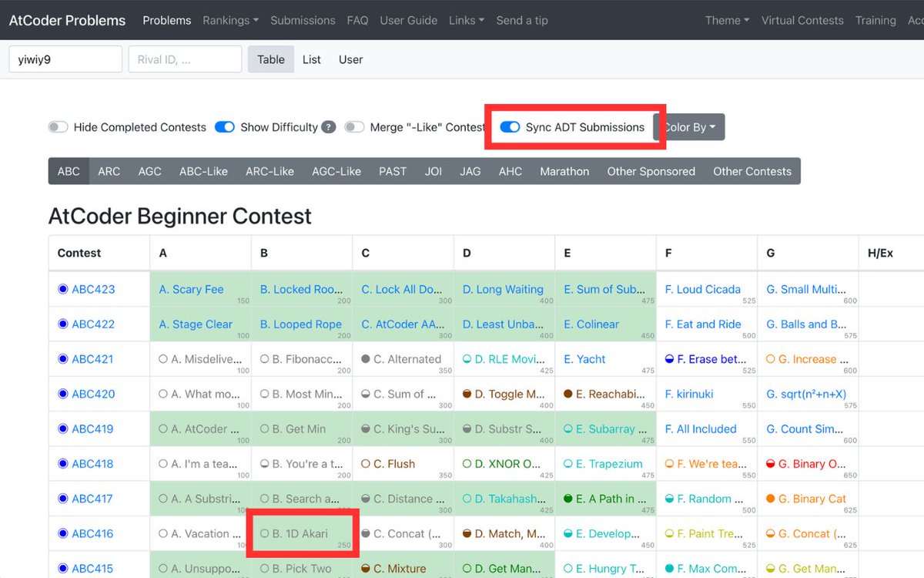The image size is (924, 578).
Task: Click the blue circle icon beside ABC419
Action: 63,429
